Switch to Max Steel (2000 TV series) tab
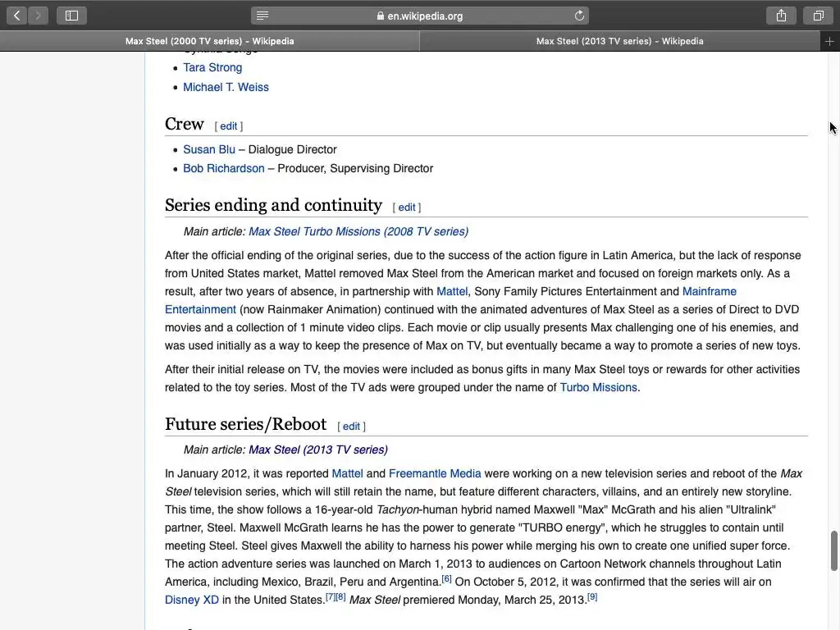 [209, 41]
